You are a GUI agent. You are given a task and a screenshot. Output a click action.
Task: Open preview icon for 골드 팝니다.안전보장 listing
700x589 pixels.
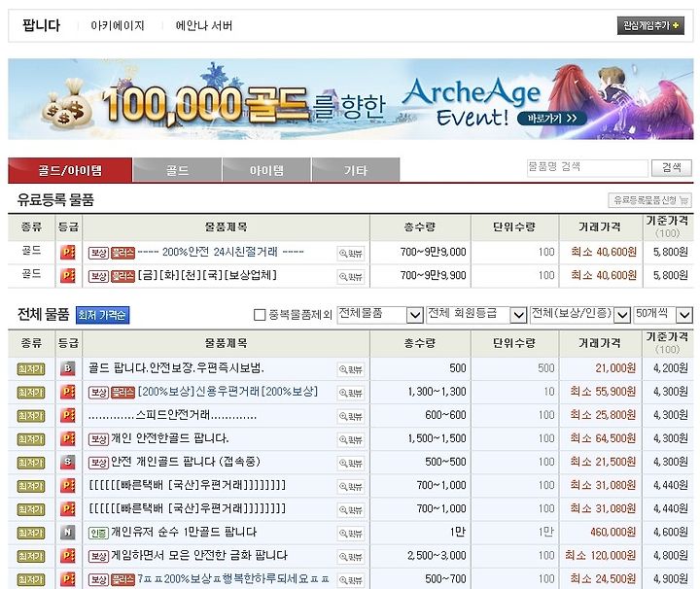point(351,369)
